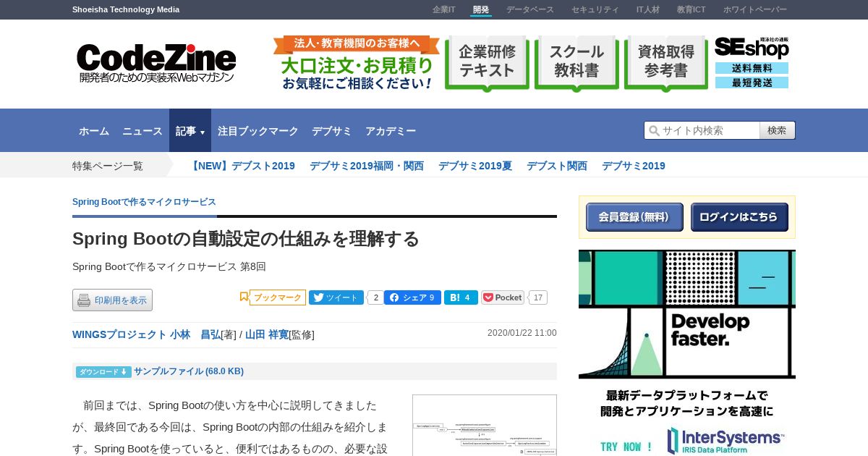
Task: Click article title Spring Bootの自動設定の仕組みを理解する
Action: [246, 239]
